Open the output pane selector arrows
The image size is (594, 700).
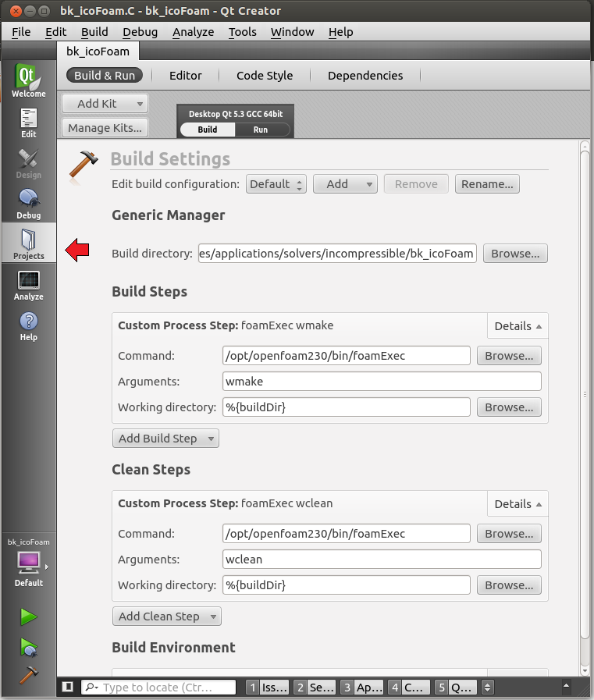pos(488,687)
